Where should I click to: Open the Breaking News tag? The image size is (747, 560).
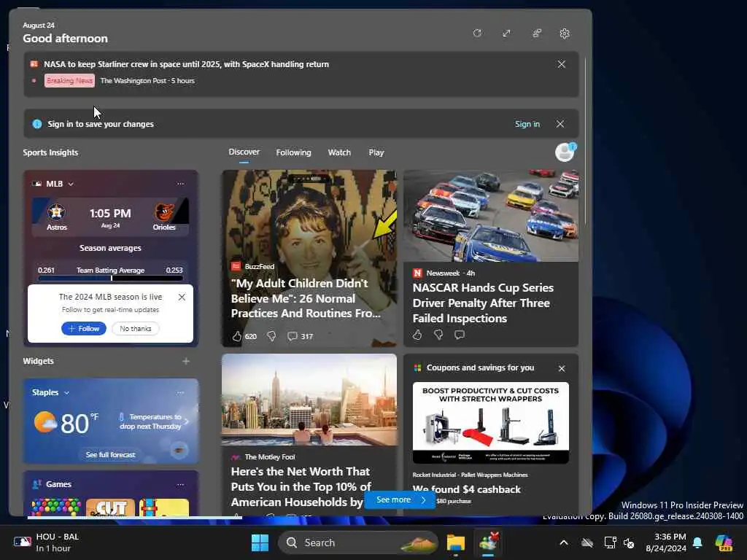(69, 80)
